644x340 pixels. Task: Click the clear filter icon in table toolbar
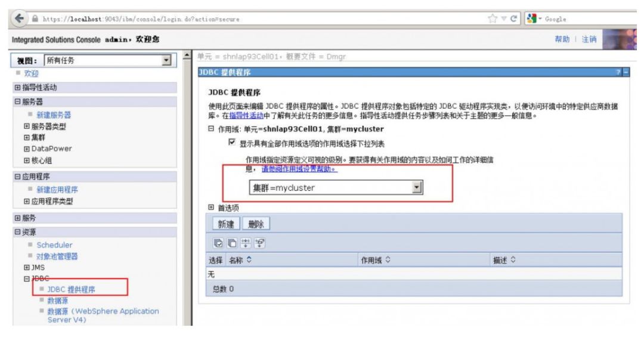pos(259,243)
